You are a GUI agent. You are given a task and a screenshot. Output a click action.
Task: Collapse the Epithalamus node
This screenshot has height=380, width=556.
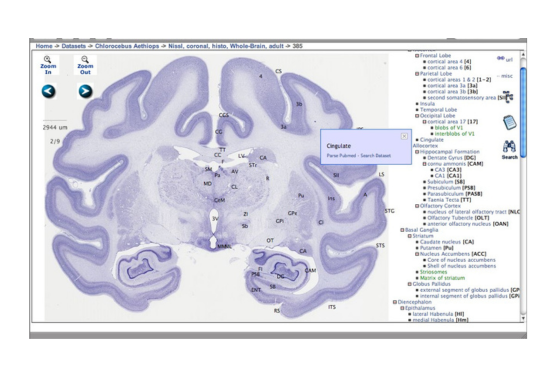(x=402, y=308)
